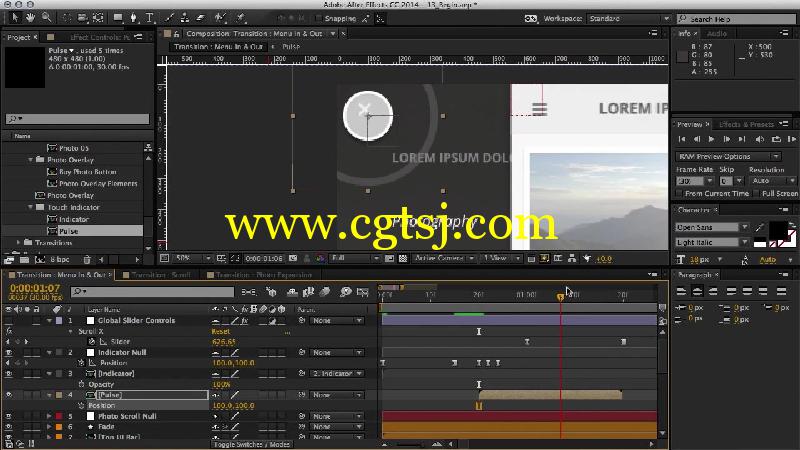Click the eyedropper in Character panel

tap(760, 227)
